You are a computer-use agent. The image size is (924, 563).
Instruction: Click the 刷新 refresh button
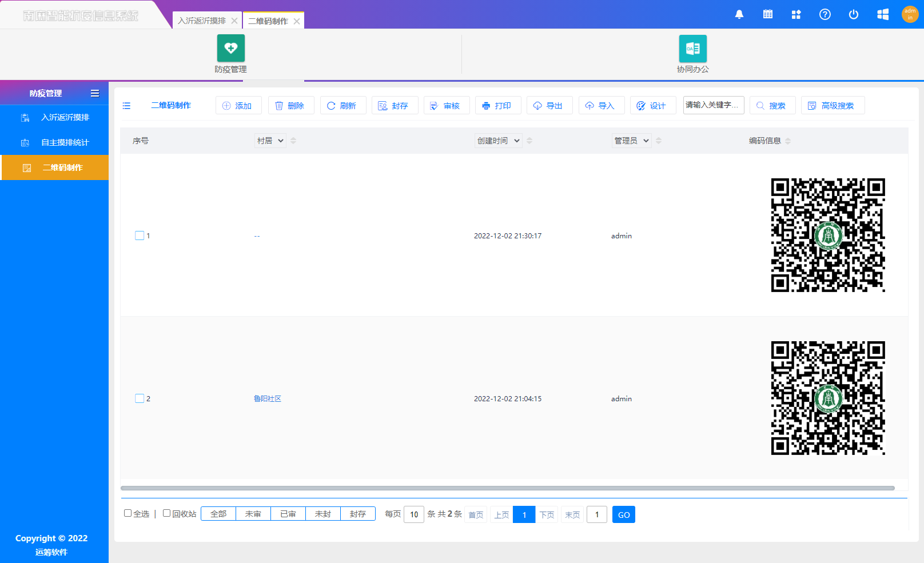(343, 105)
